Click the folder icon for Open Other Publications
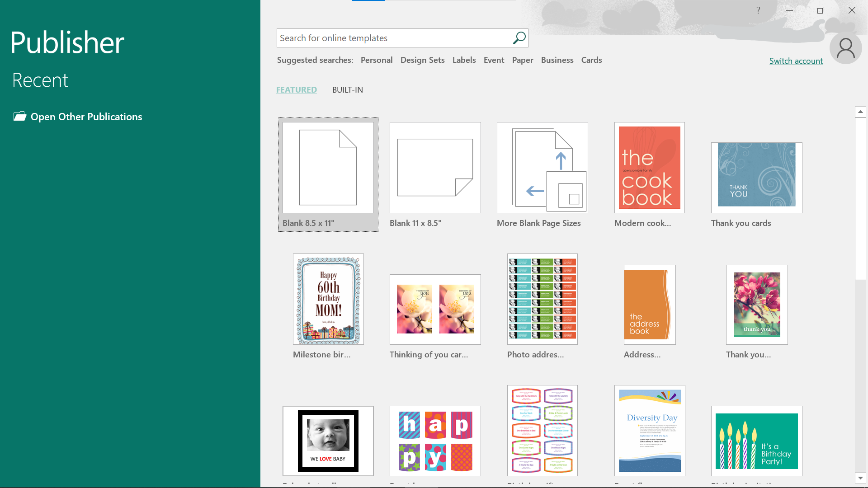The width and height of the screenshot is (868, 488). tap(19, 117)
